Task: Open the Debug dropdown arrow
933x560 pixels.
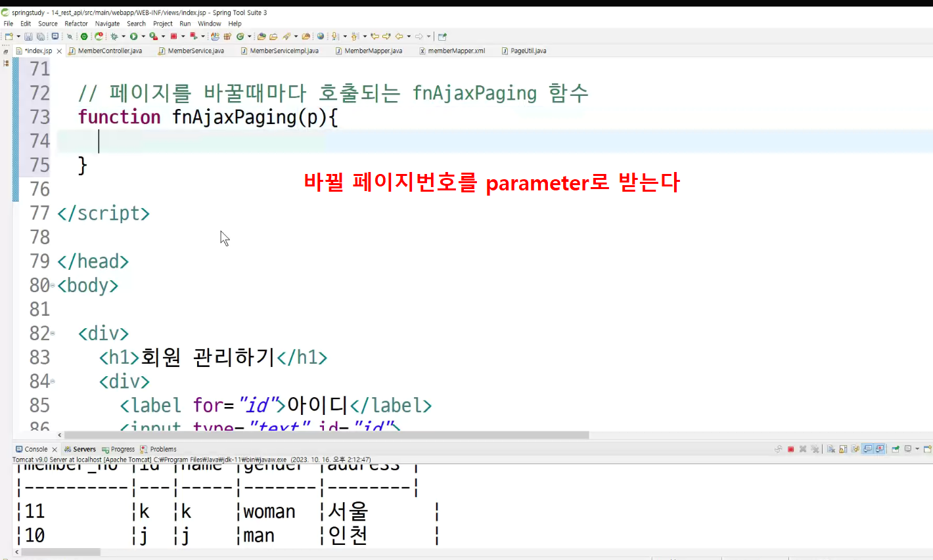Action: pos(124,36)
